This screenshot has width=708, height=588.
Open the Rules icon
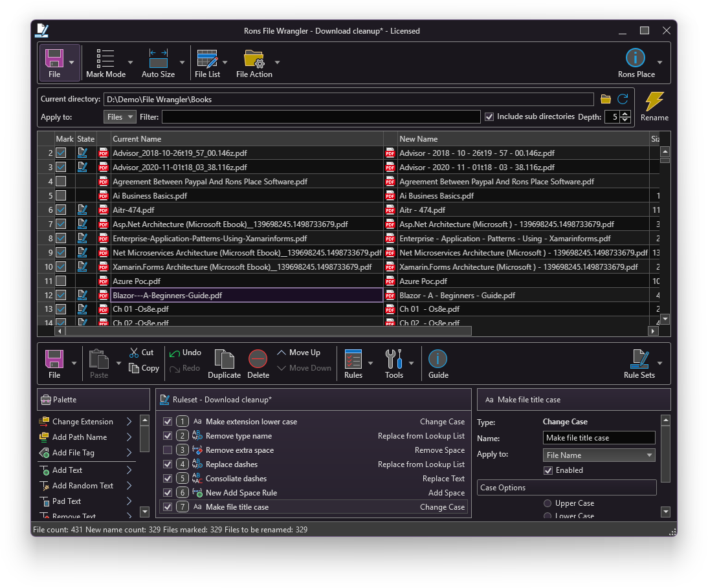[353, 359]
